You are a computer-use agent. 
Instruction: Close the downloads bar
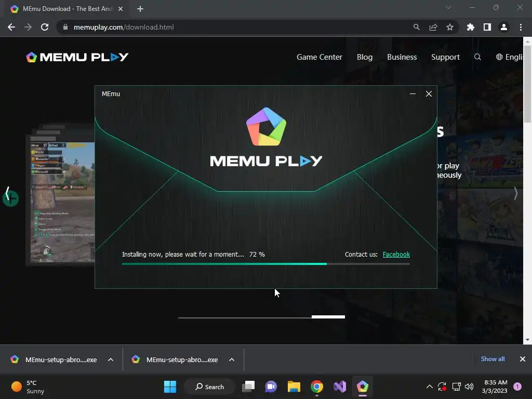coord(523,358)
